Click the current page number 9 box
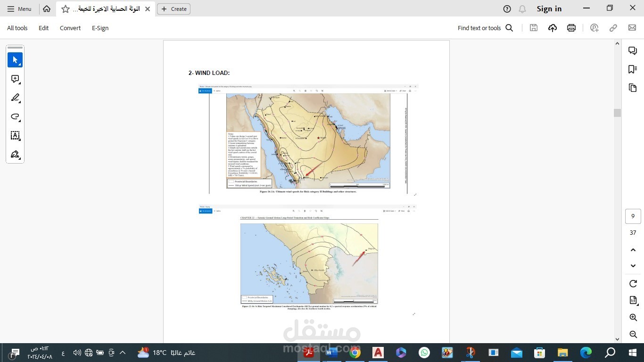Viewport: 644px width, 362px height. click(x=633, y=216)
